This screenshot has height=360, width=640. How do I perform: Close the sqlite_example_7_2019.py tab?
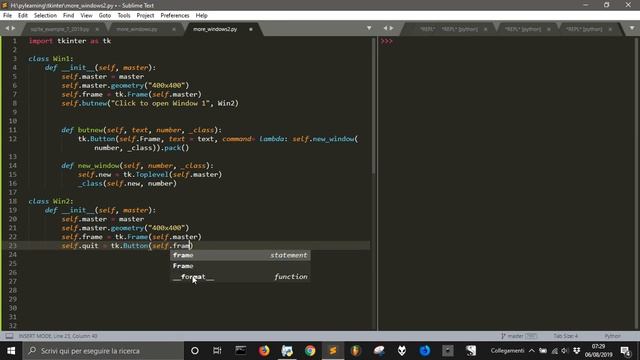coord(97,29)
